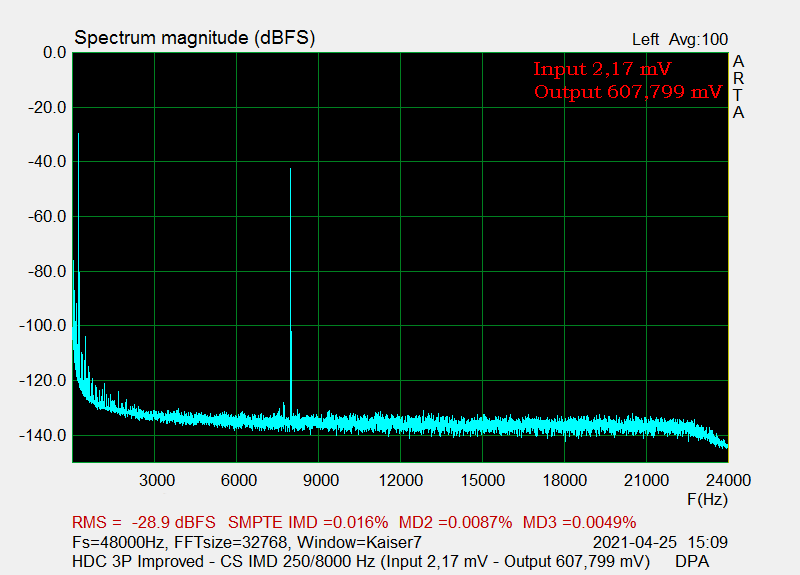Click the 9000 frequency axis tick
This screenshot has width=800, height=575.
(x=321, y=480)
